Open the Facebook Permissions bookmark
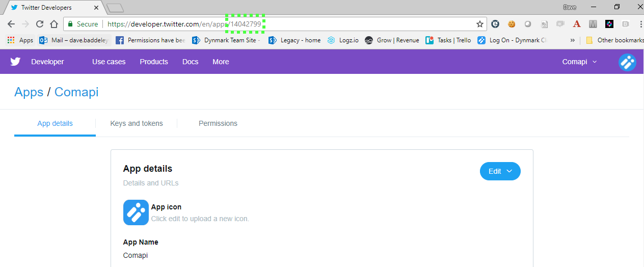644x267 pixels. pyautogui.click(x=150, y=40)
